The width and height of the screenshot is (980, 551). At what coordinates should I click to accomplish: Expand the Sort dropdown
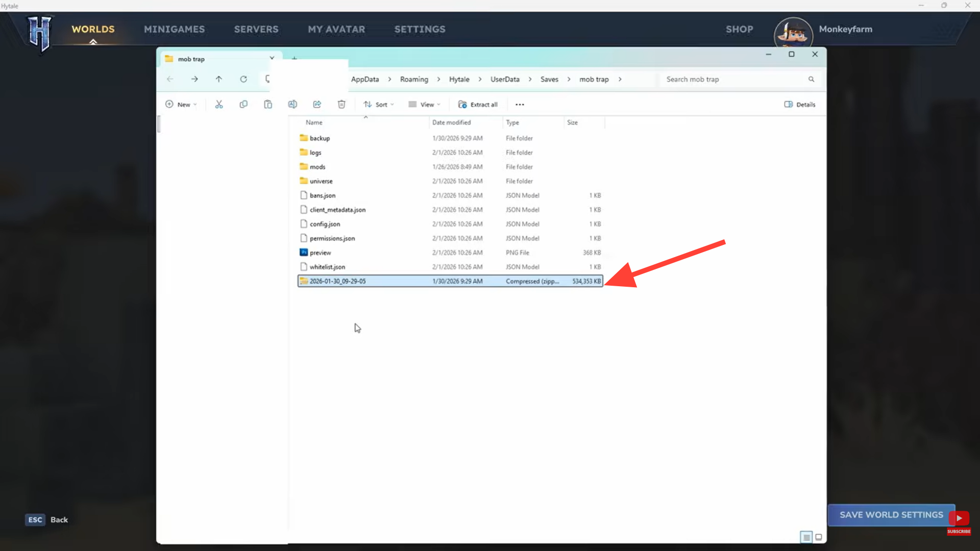click(379, 105)
